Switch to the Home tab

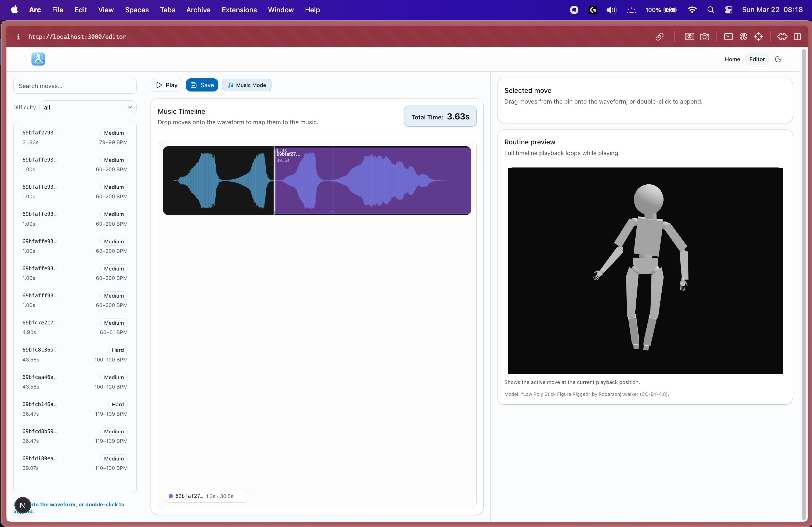click(732, 59)
